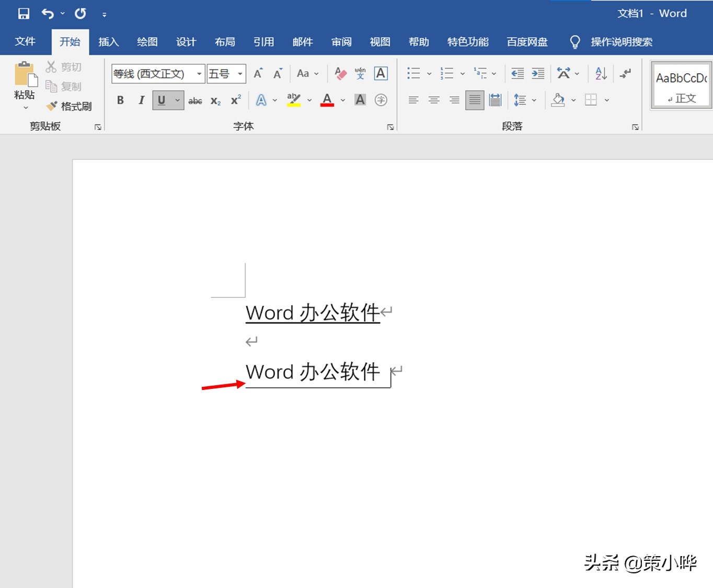Apply a bulleted list
The image size is (713, 588).
[x=413, y=73]
